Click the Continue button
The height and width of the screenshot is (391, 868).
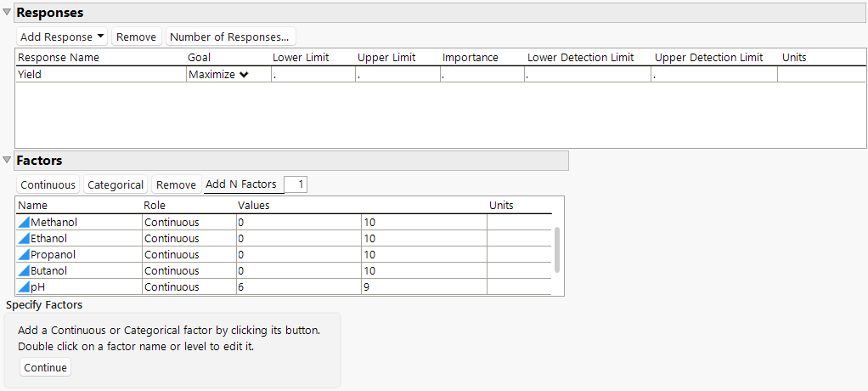45,368
